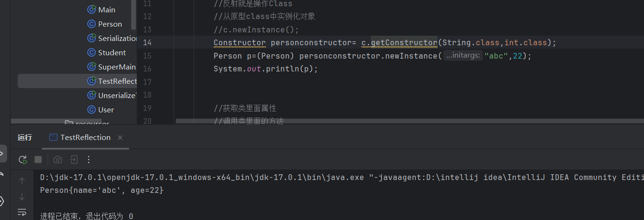The height and width of the screenshot is (220, 644).
Task: Switch to the TestReflection run tab
Action: pos(85,138)
